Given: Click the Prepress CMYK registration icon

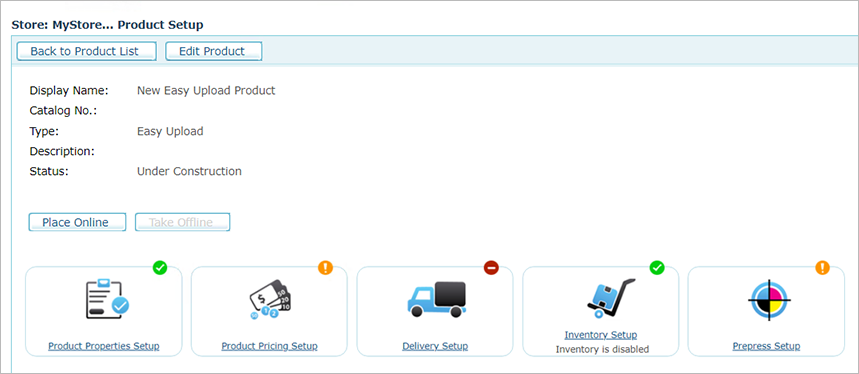Looking at the screenshot, I should 769,300.
